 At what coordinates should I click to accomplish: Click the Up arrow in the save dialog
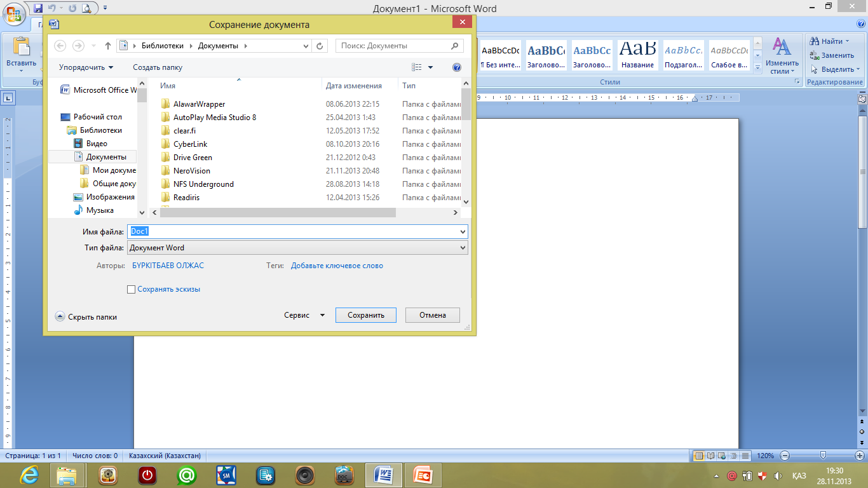(x=108, y=46)
